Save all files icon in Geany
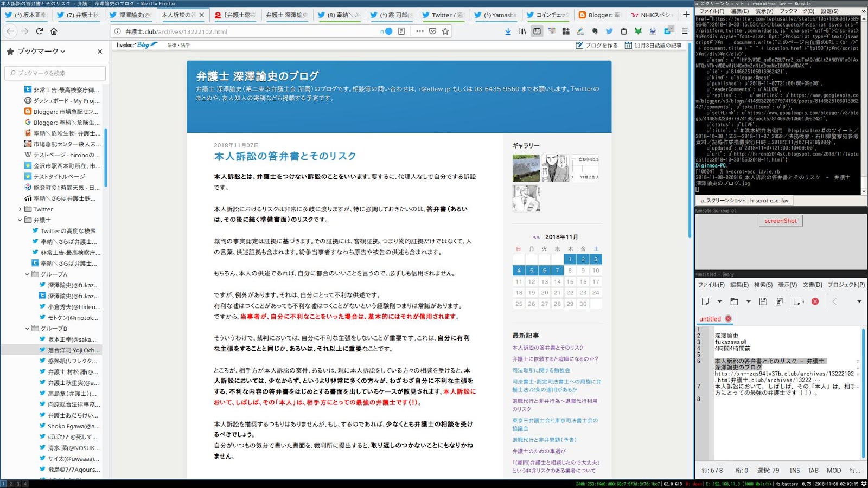This screenshot has width=868, height=488. click(x=779, y=301)
